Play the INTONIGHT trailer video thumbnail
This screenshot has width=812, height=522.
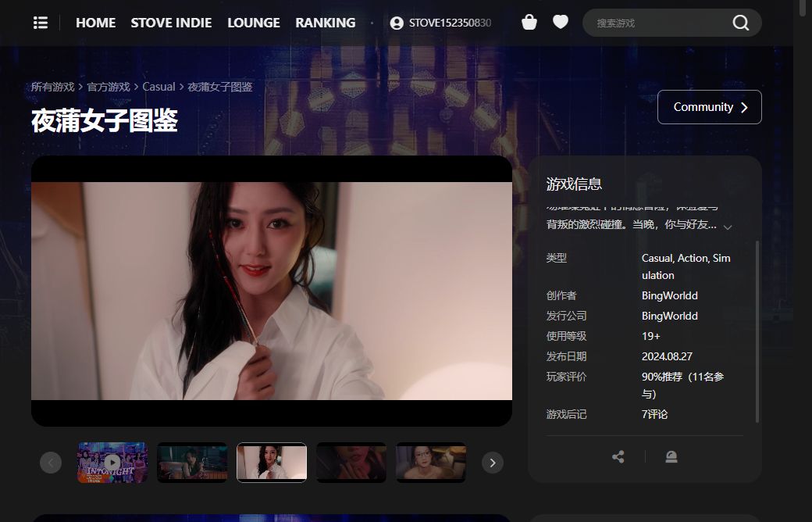(112, 463)
